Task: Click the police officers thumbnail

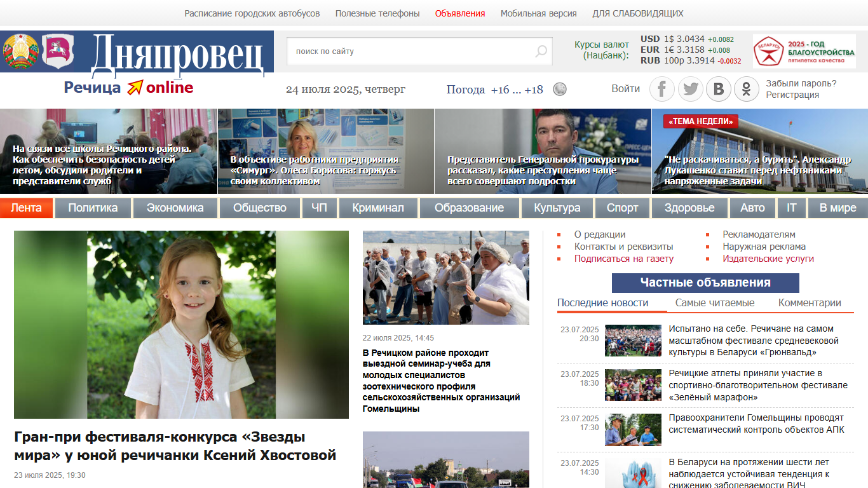Action: pos(633,430)
